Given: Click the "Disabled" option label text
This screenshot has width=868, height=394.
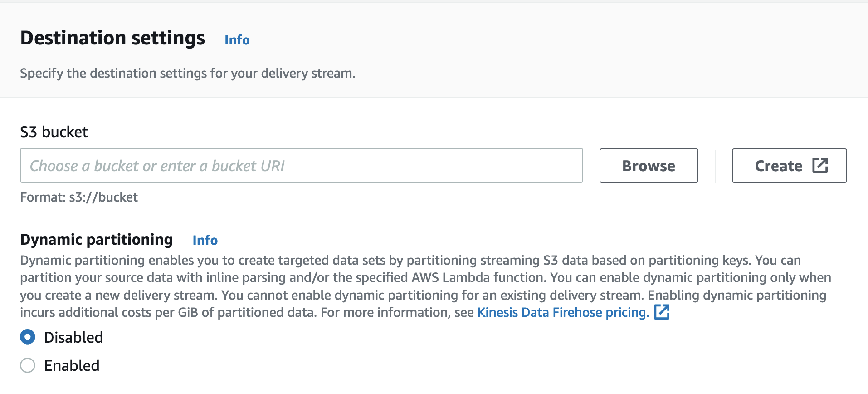Looking at the screenshot, I should 73,337.
